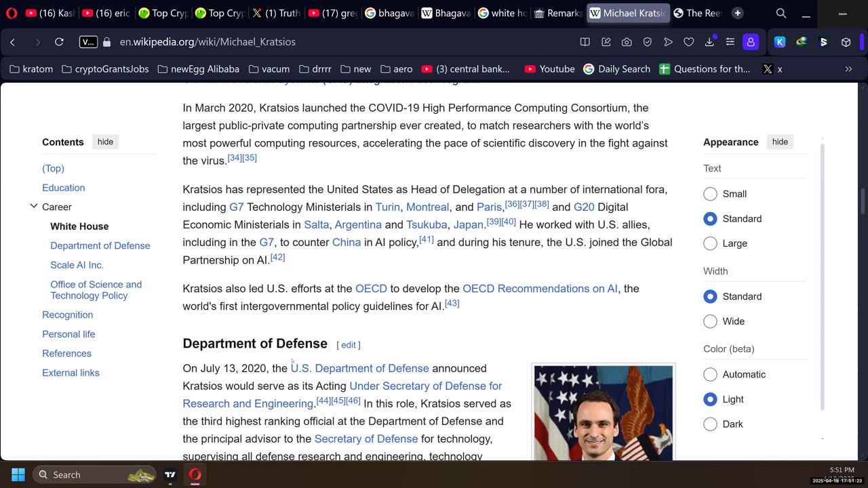Go back with the browser back arrow
868x488 pixels.
tap(12, 42)
